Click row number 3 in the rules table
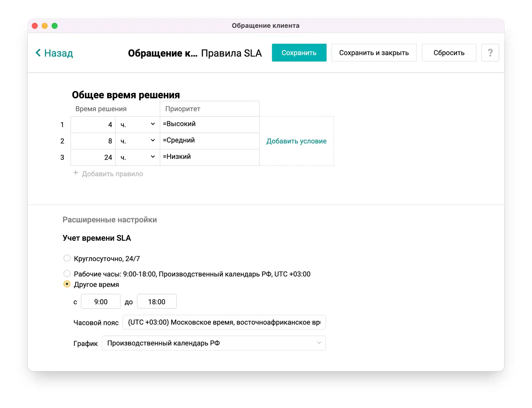 (62, 157)
